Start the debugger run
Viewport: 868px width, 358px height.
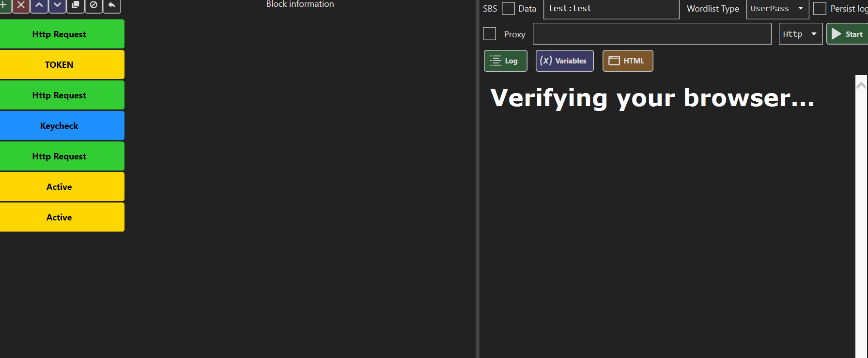847,34
